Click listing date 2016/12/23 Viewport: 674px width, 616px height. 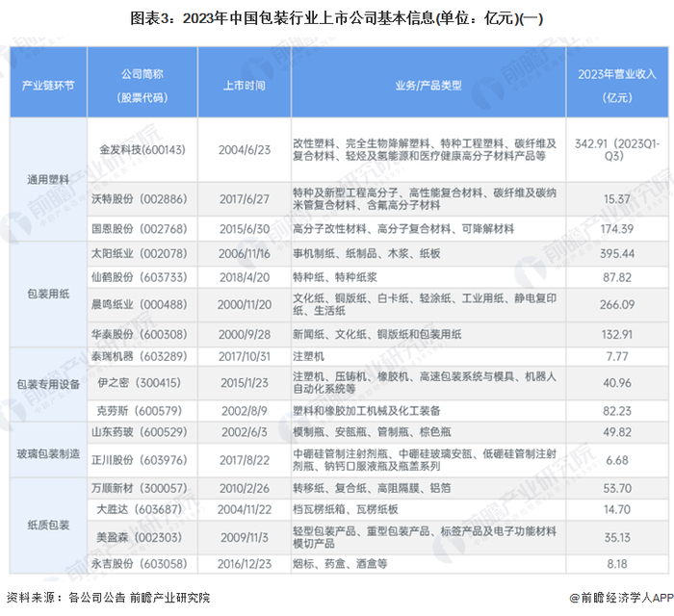point(245,564)
